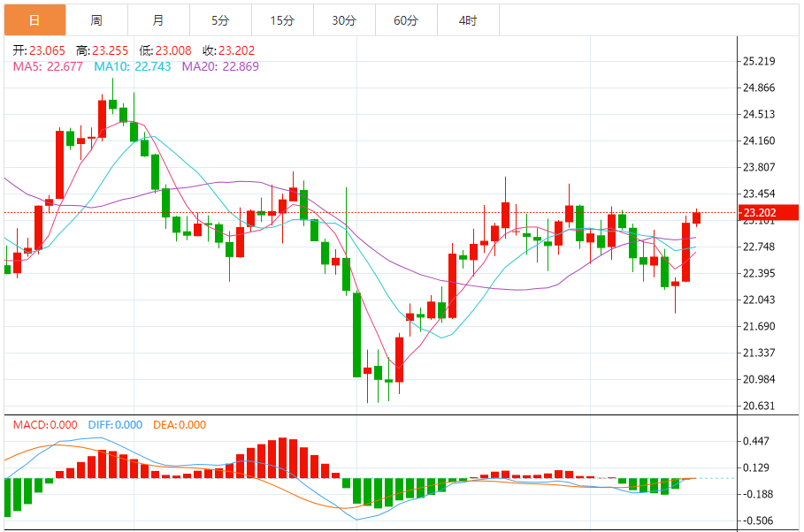Screen dimensions: 804x532
Task: Click the 0.129 MACD axis label
Action: pyautogui.click(x=756, y=467)
